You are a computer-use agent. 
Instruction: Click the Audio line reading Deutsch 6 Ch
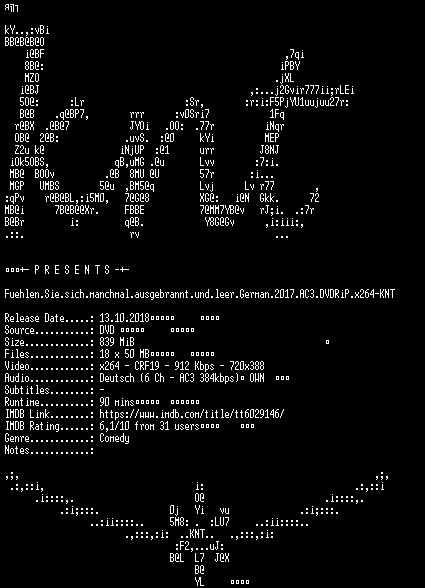tap(170, 378)
